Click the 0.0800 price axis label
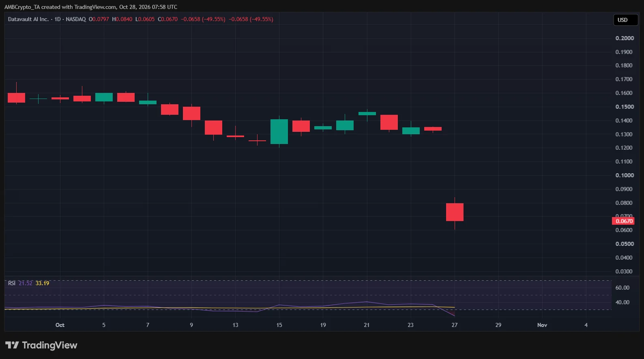Image resolution: width=644 pixels, height=359 pixels. point(625,203)
